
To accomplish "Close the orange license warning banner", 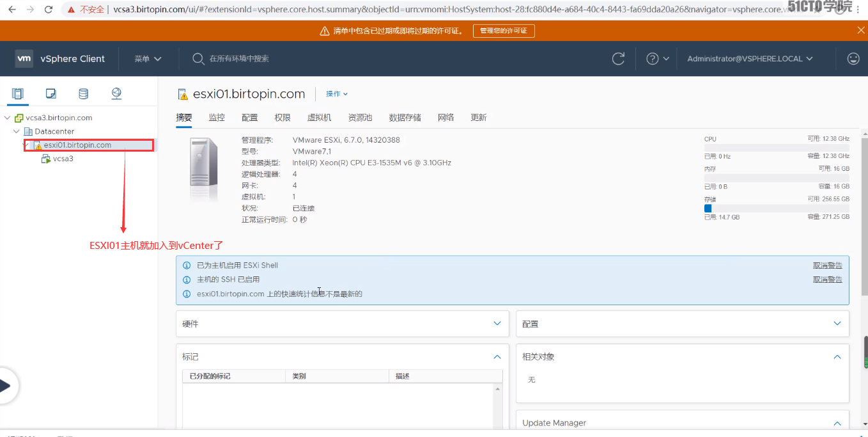I will [x=860, y=31].
